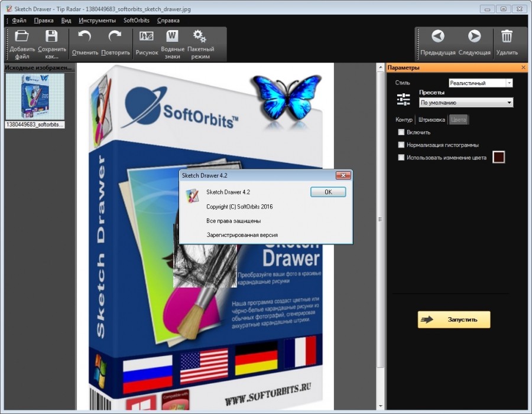This screenshot has height=414, width=532.
Task: Close the Параметры panel with X
Action: [524, 67]
